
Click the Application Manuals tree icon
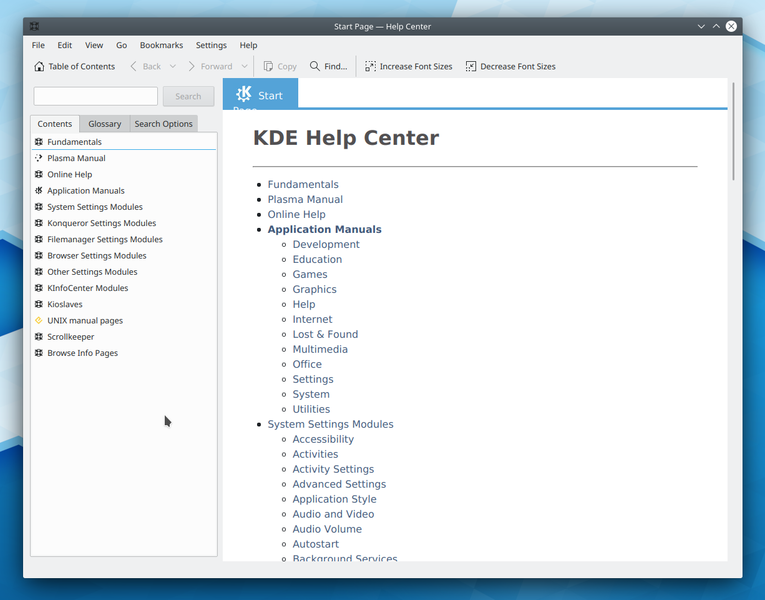[x=38, y=191]
